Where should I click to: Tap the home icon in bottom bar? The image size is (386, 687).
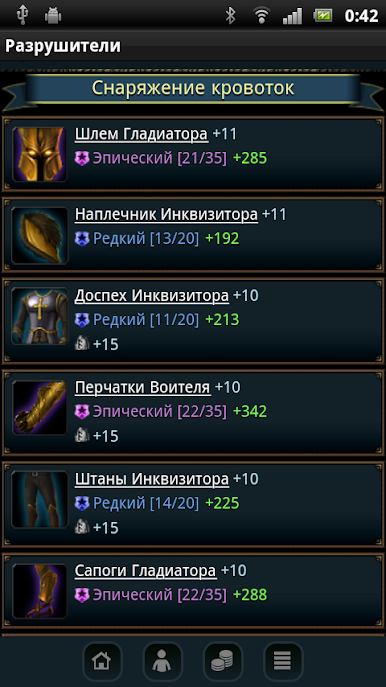click(x=102, y=661)
